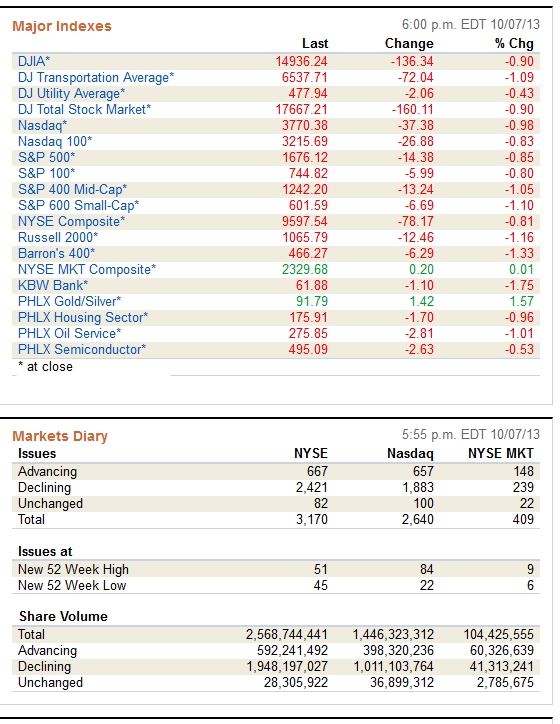Click the DJ Transportation Average link
Viewport: 560px width, 724px height.
(x=96, y=77)
